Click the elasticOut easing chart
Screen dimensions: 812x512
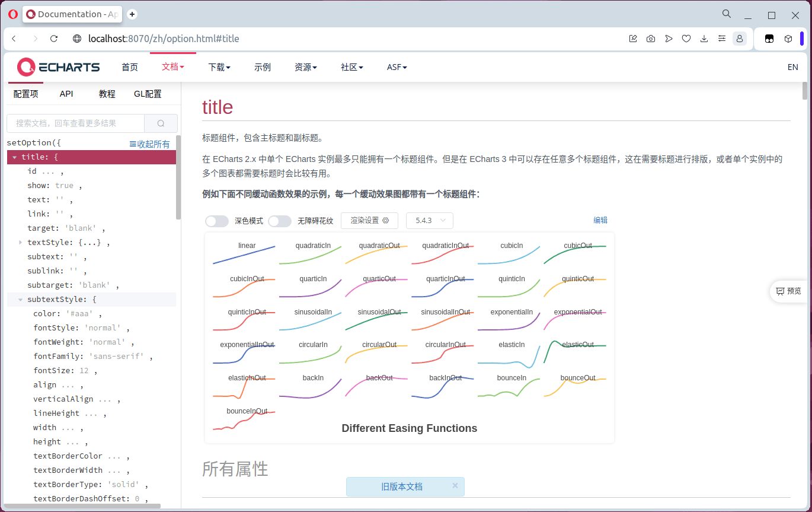(575, 352)
